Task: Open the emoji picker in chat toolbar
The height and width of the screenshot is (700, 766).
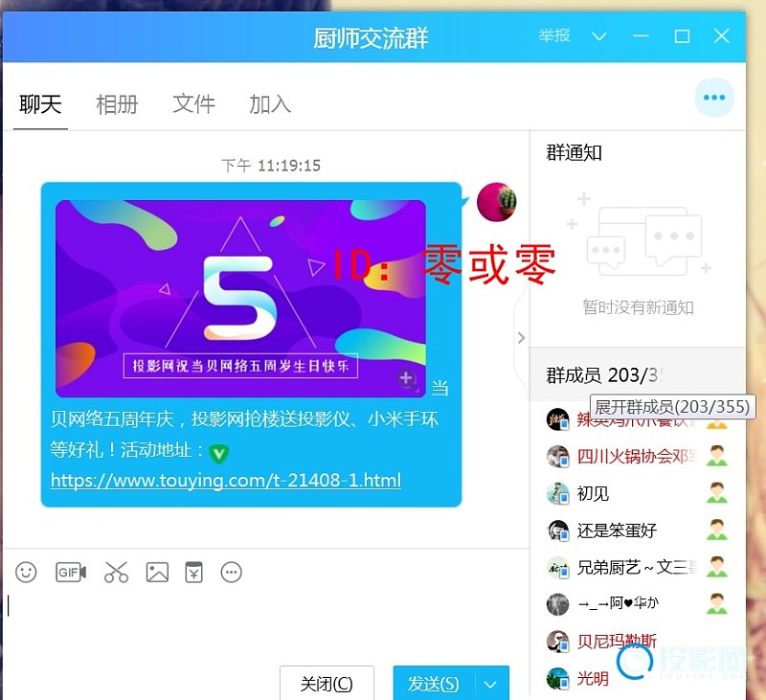Action: pyautogui.click(x=26, y=572)
